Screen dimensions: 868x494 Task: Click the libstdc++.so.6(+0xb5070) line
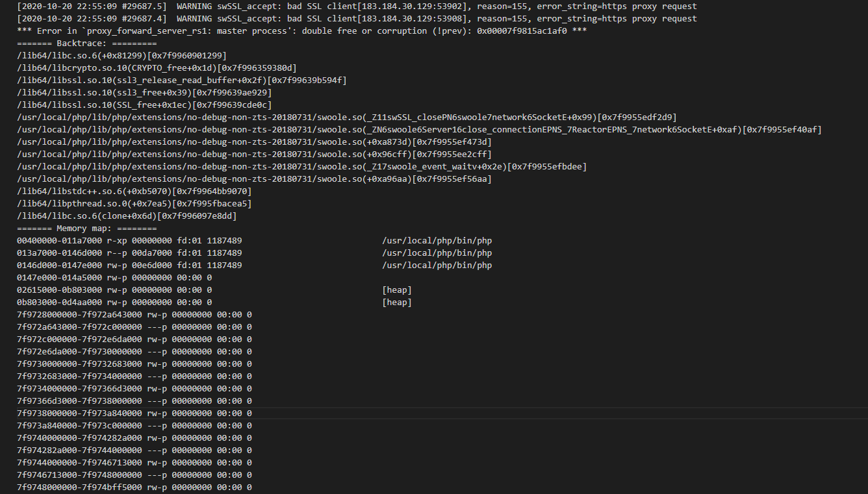click(x=134, y=191)
